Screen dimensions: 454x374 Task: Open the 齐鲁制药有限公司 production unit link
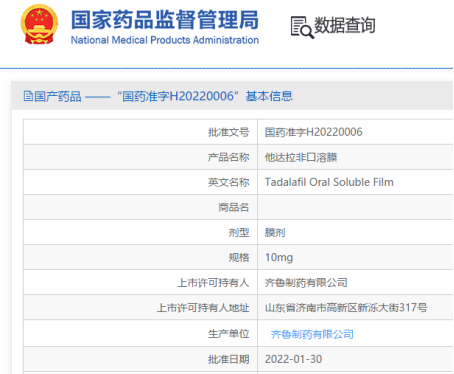tap(312, 334)
